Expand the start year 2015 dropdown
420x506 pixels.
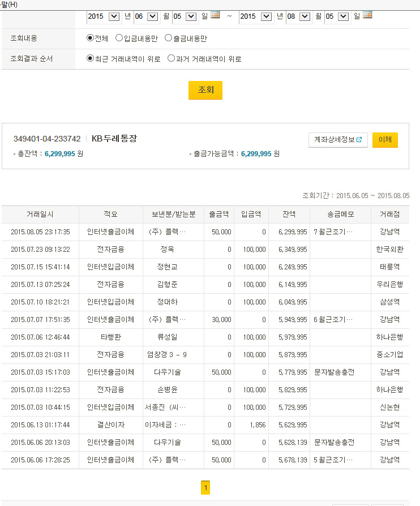114,16
